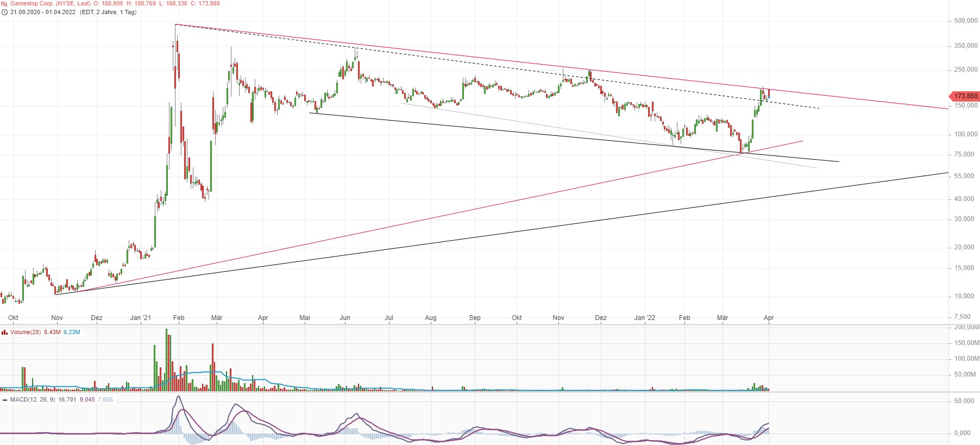This screenshot has width=980, height=445.
Task: Open the Gamestop Corp. (NYSE, Last) instrument label
Action: click(51, 3)
